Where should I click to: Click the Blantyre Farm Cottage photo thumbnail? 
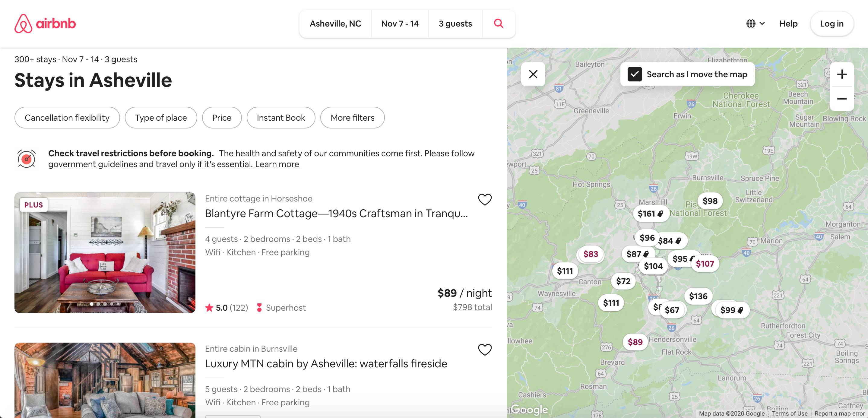[105, 253]
